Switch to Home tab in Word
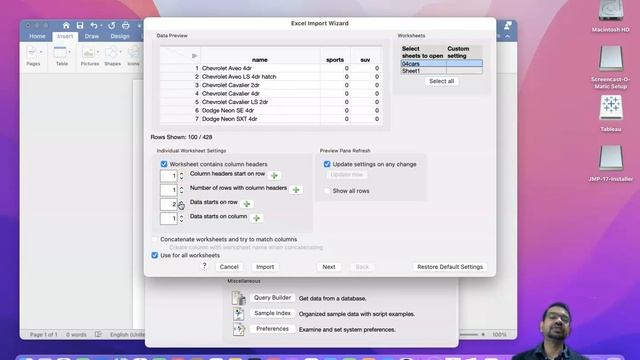Image resolution: width=640 pixels, height=360 pixels. coord(37,36)
